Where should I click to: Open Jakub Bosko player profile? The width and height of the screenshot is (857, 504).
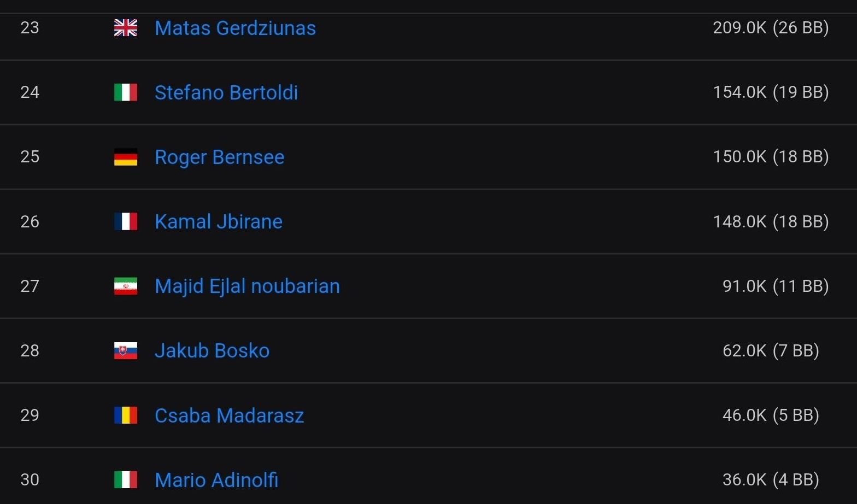pyautogui.click(x=212, y=350)
